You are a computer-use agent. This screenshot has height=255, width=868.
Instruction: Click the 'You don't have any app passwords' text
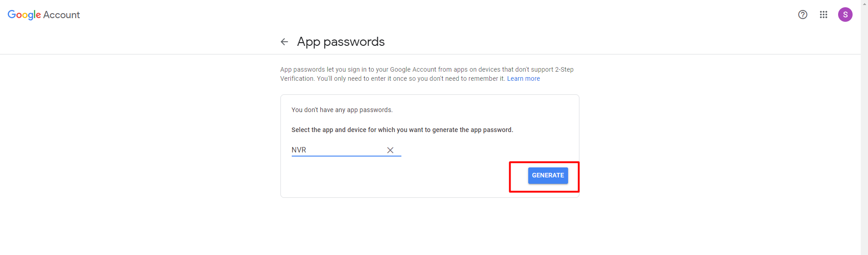click(342, 110)
